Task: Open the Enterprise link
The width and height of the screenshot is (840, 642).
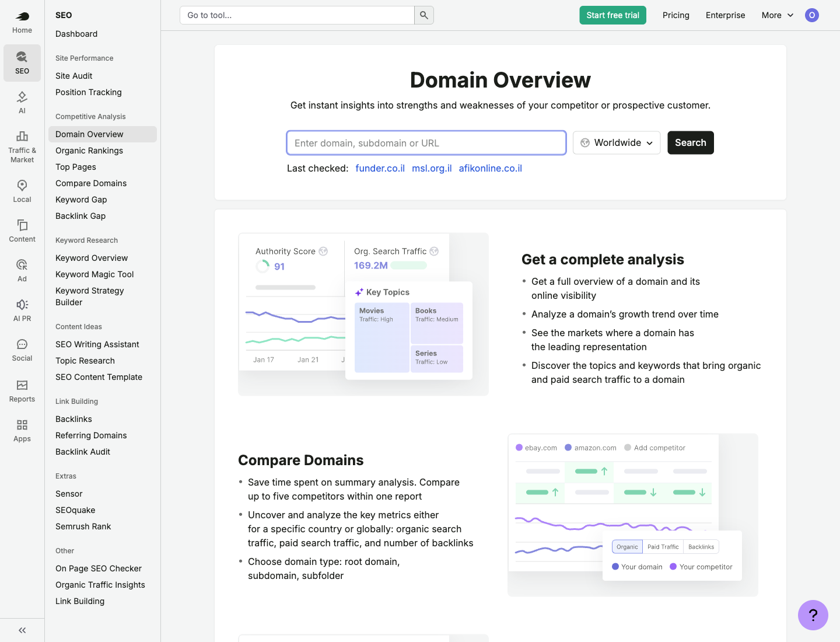Action: click(x=726, y=15)
